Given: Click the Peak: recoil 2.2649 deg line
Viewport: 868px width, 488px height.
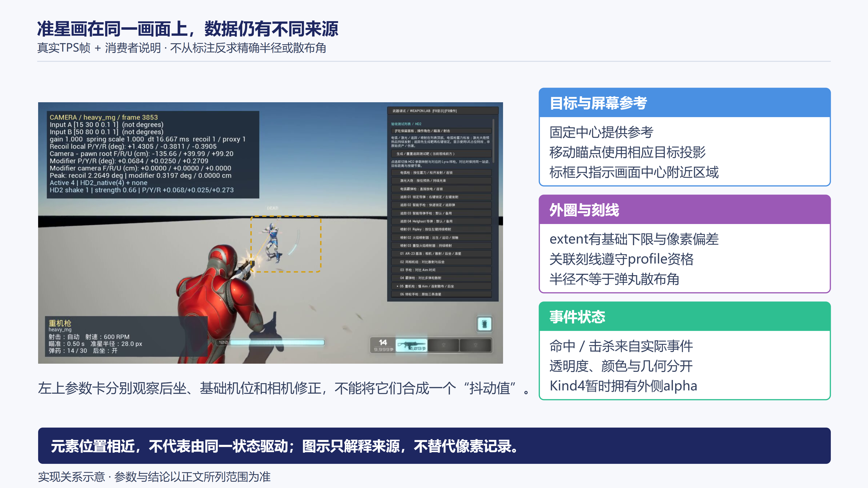Looking at the screenshot, I should pyautogui.click(x=140, y=175).
